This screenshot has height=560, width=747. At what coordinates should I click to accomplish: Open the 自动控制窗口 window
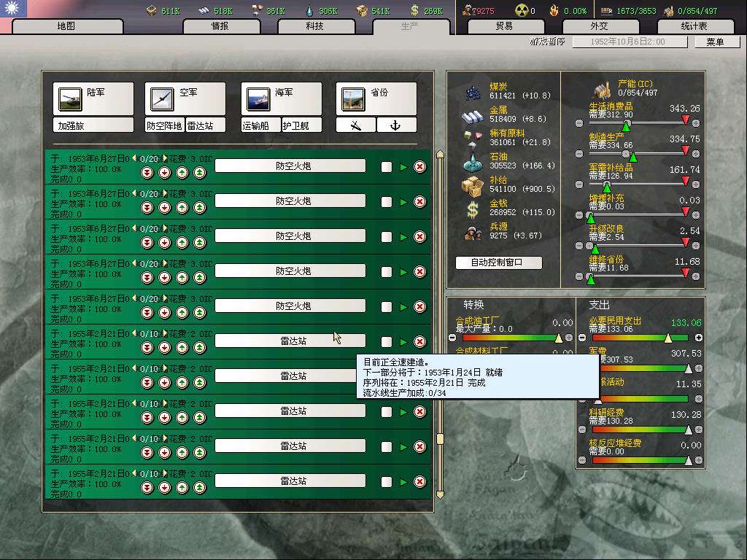498,262
